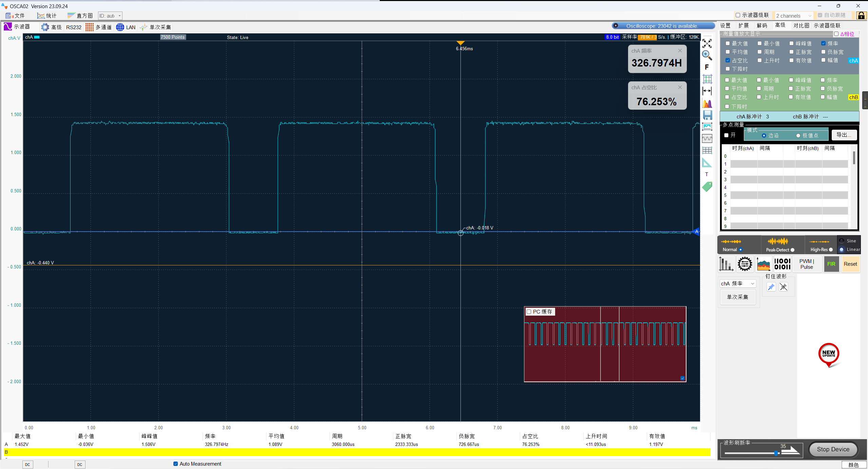This screenshot has height=469, width=868.
Task: Click the 导出... export button
Action: [x=844, y=135]
